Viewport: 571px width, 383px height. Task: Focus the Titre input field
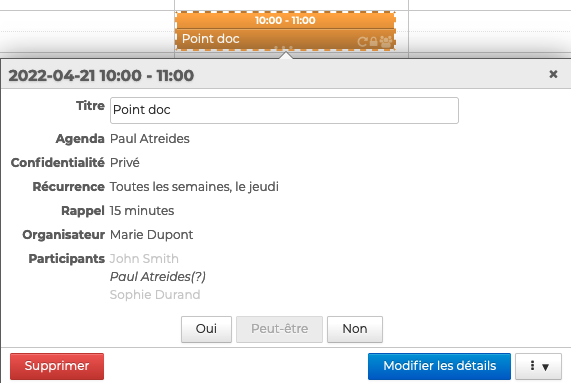click(284, 110)
